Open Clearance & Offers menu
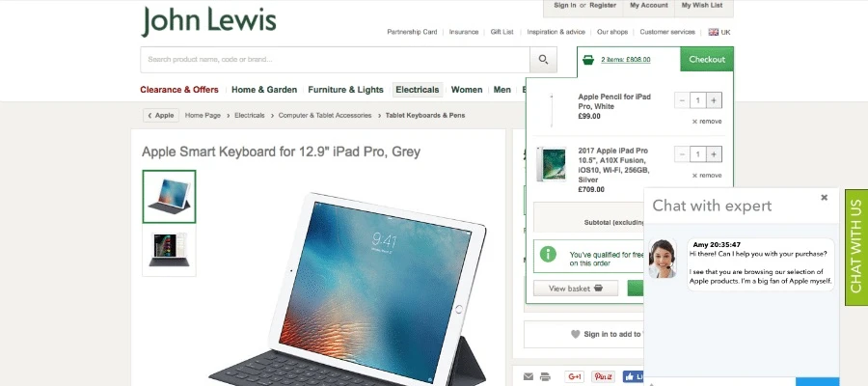Viewport: 868px width, 386px height. [179, 90]
